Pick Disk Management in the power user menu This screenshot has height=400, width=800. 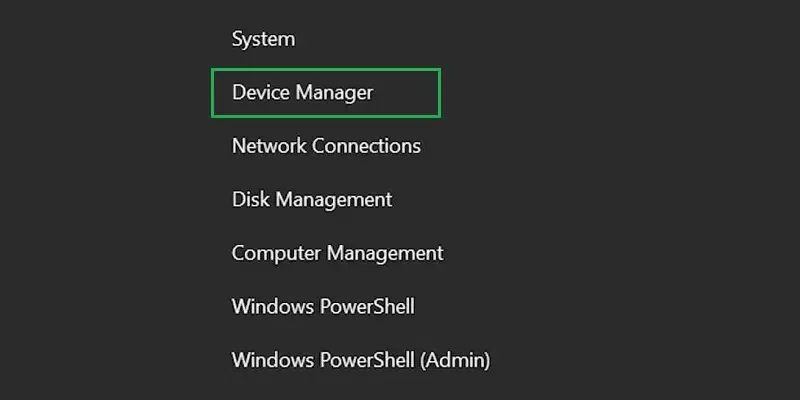(x=311, y=200)
